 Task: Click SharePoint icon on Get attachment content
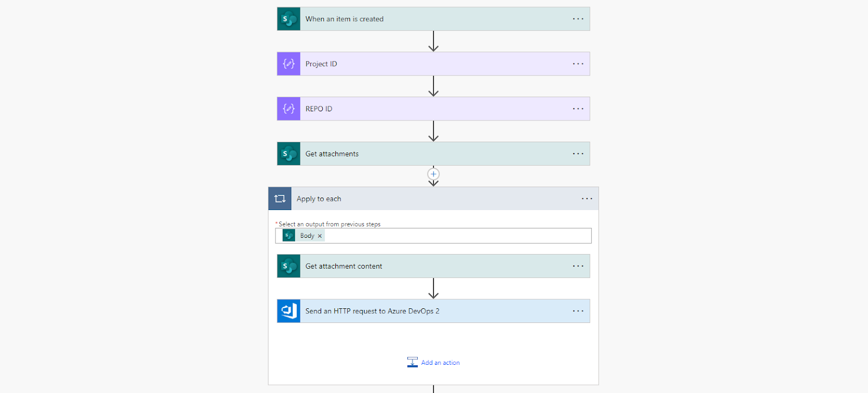click(289, 267)
